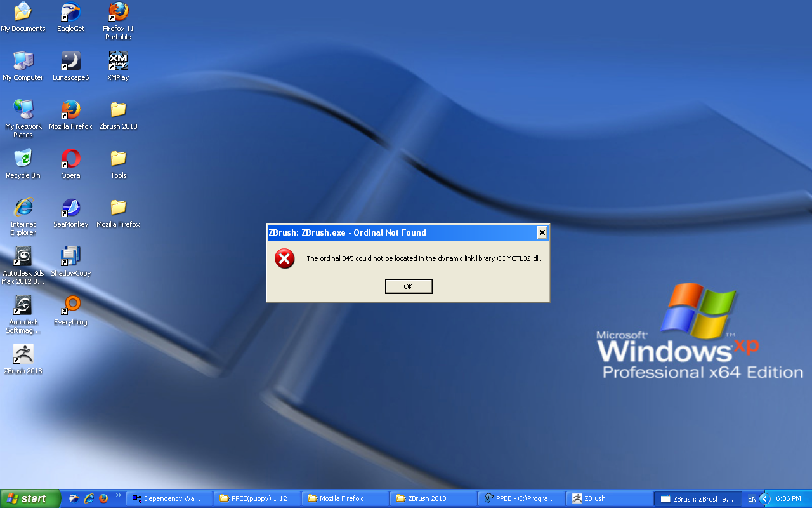Expand hidden system tray icons arrow
This screenshot has height=508, width=812.
[x=764, y=498]
